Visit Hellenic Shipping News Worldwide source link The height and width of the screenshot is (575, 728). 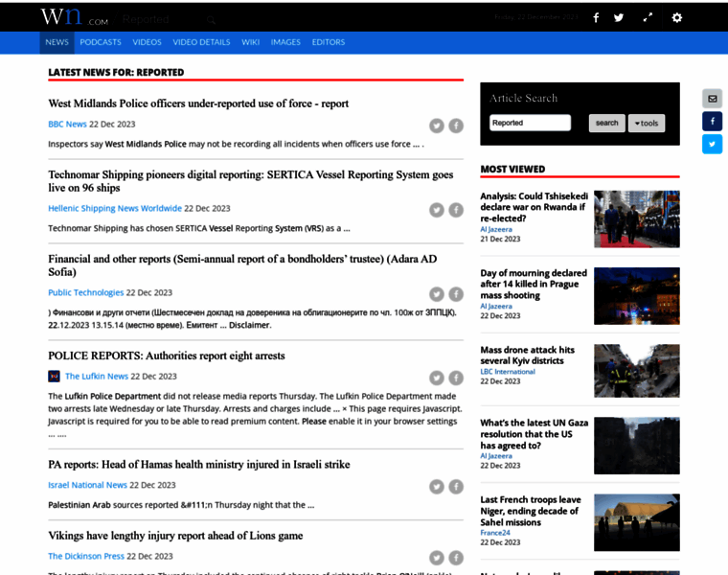[115, 208]
